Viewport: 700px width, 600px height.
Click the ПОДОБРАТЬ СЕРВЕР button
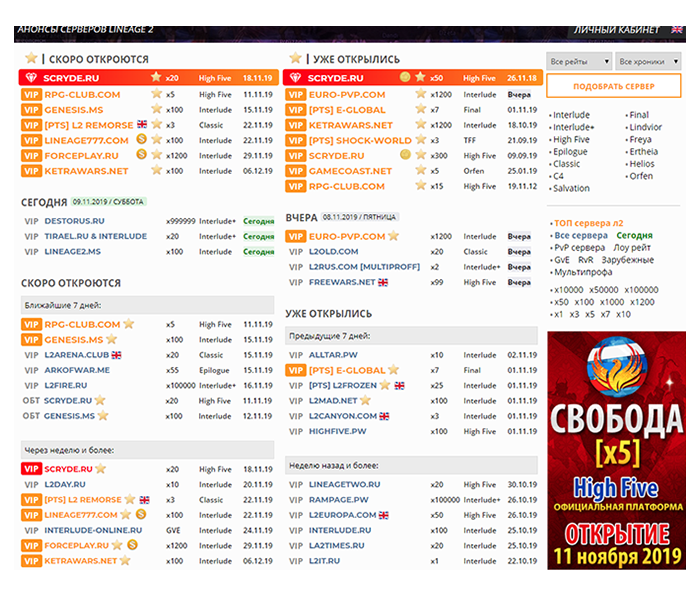click(614, 86)
